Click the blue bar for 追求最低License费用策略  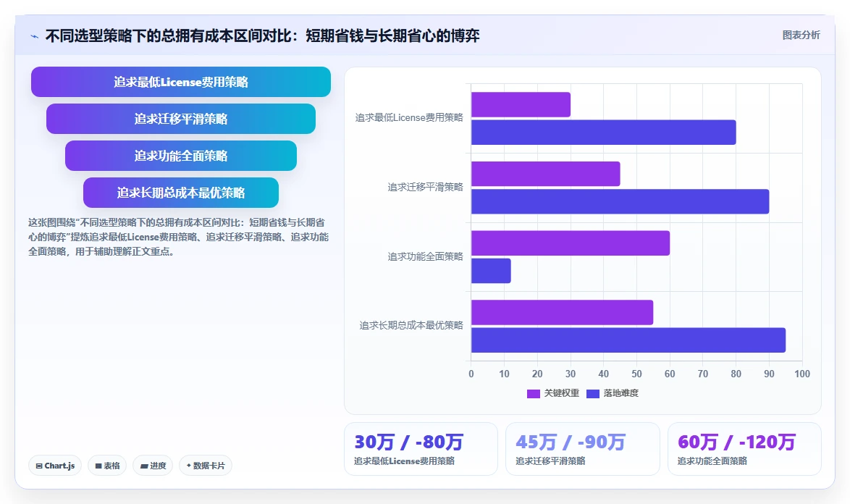click(604, 133)
